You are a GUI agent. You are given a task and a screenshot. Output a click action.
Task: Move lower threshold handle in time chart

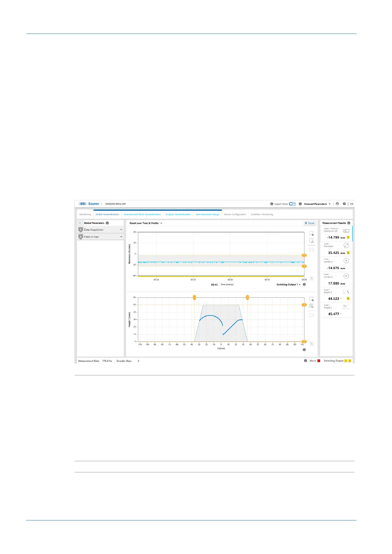(x=304, y=266)
